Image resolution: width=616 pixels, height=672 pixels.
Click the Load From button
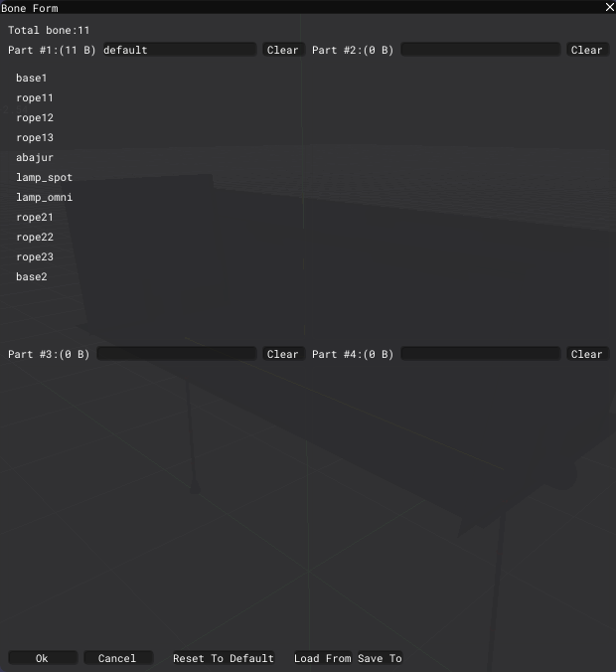point(323,658)
